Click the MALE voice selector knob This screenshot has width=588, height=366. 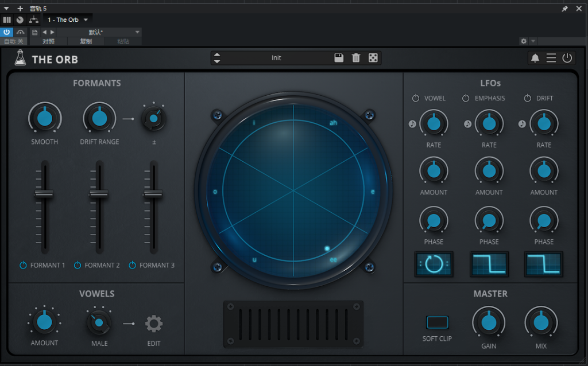click(99, 322)
